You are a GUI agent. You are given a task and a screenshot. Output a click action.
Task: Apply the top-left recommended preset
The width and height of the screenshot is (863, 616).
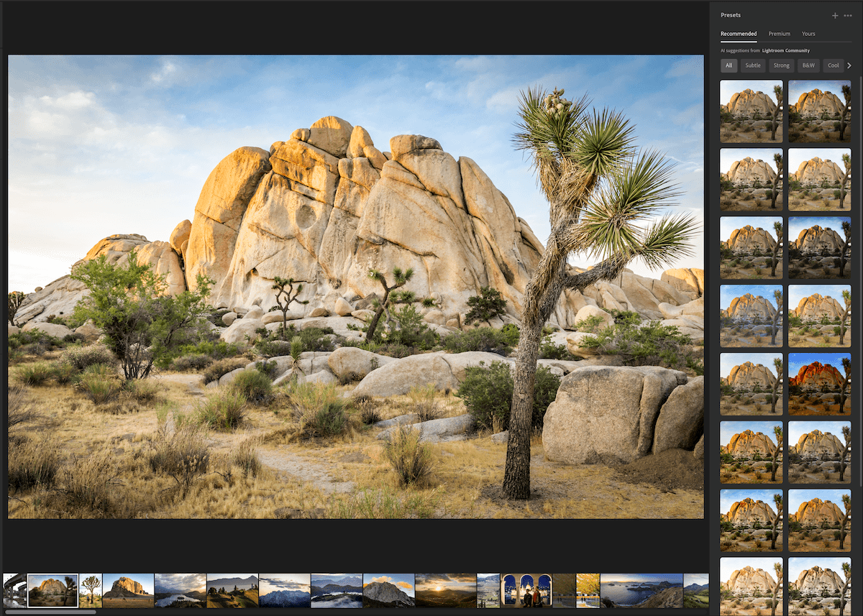(751, 111)
